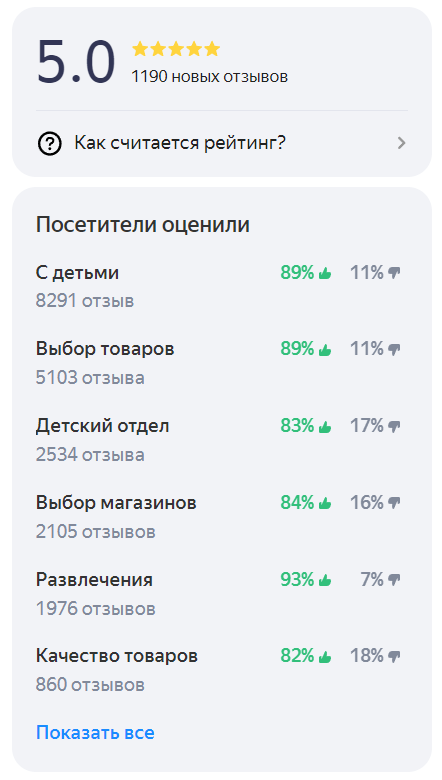Select the Выбор товаров category

point(105,349)
